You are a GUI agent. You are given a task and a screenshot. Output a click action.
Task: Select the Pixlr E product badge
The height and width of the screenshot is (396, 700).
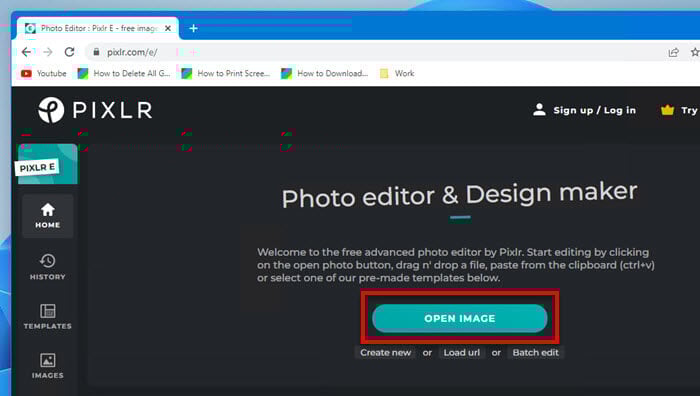47,164
